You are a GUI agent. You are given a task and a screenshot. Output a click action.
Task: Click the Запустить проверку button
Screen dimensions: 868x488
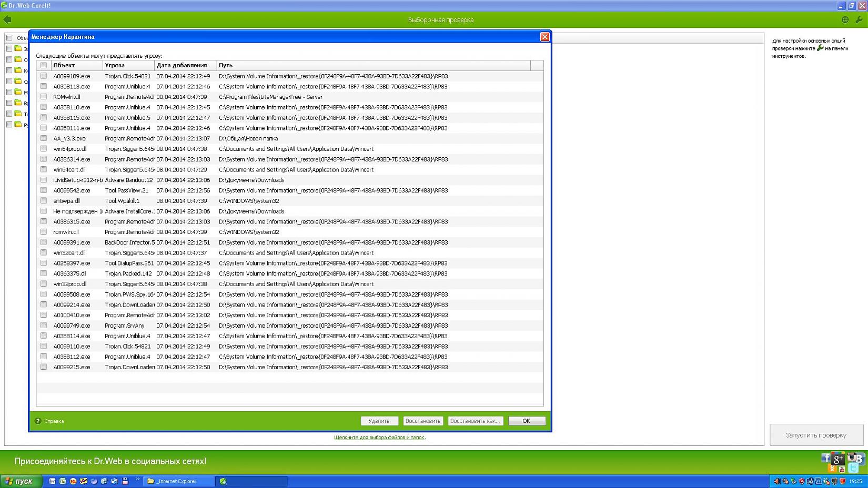pos(816,435)
